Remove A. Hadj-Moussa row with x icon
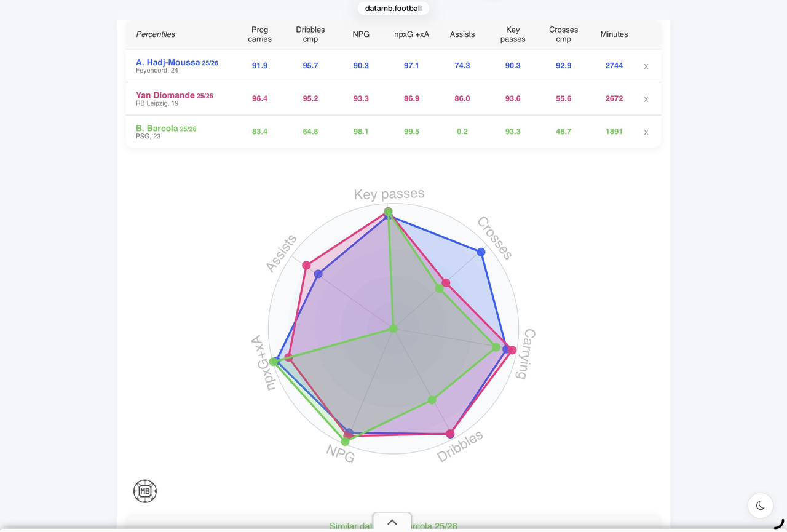787x532 pixels. click(646, 66)
